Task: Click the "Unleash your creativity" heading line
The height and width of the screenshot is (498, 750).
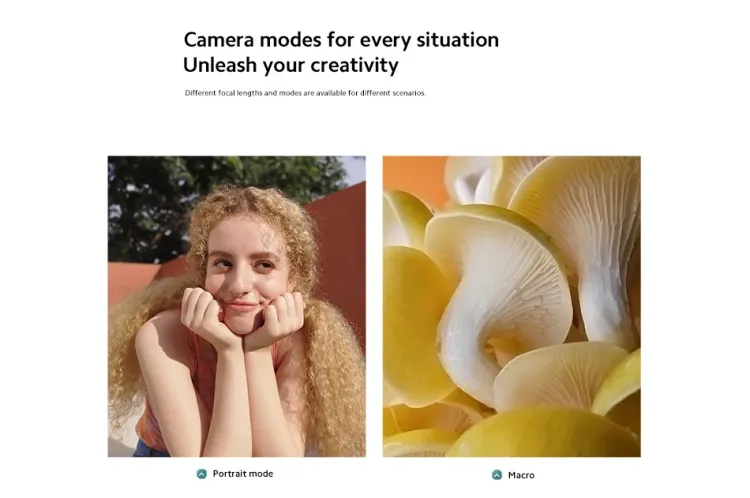Action: [x=291, y=66]
